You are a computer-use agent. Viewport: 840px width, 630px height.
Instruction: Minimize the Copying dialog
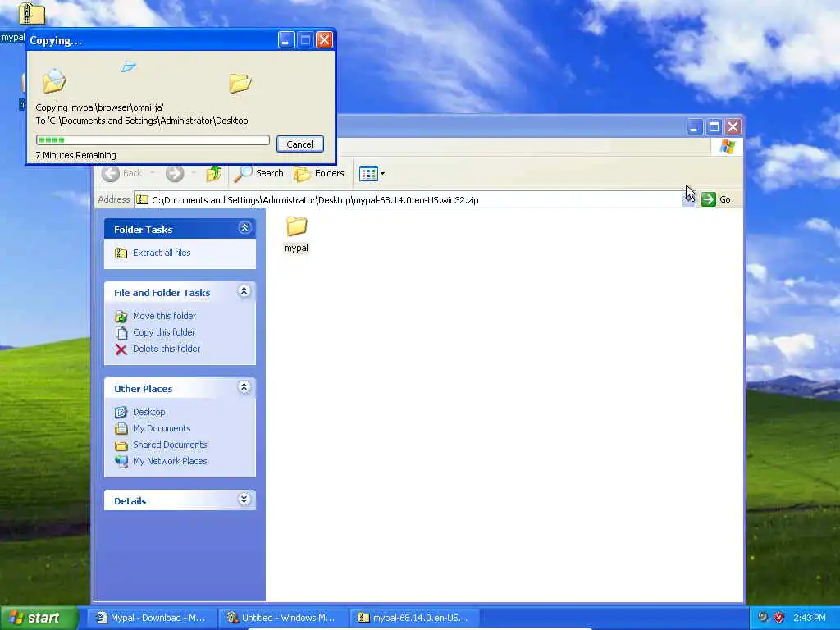(286, 39)
